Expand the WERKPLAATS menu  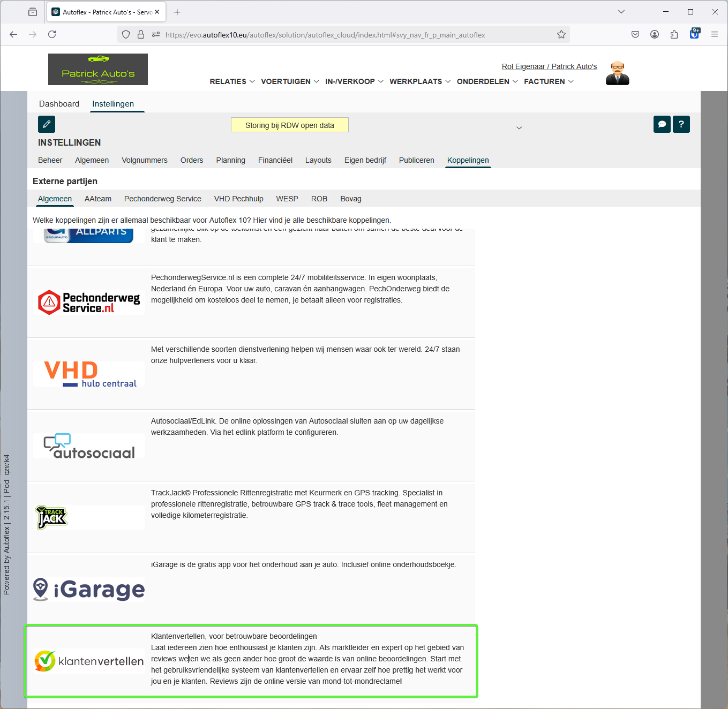(x=419, y=81)
